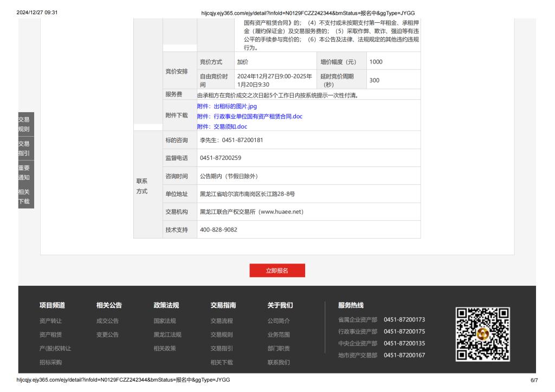Select the 交易指引 side tab

[x=24, y=149]
